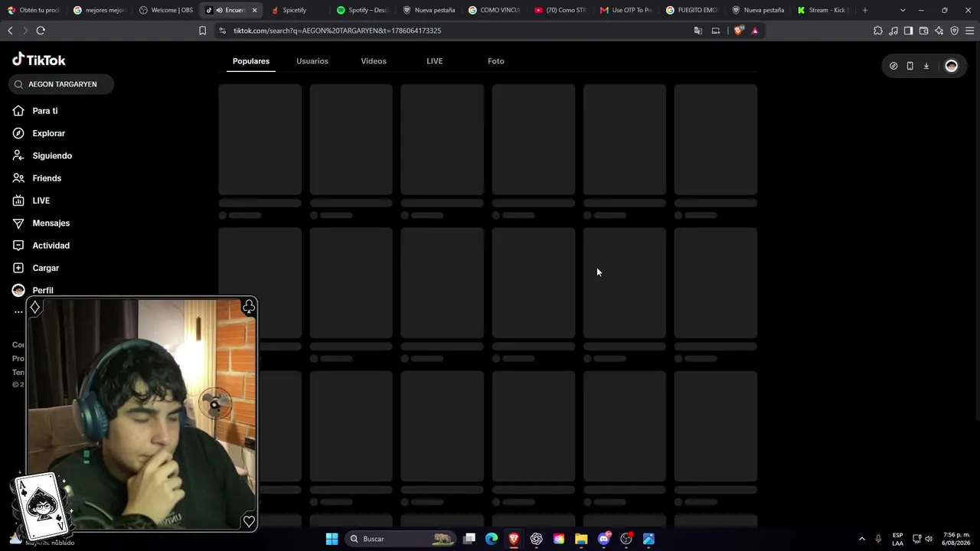The height and width of the screenshot is (551, 980).
Task: Switch to the Welcome OBS tab
Action: point(167,10)
